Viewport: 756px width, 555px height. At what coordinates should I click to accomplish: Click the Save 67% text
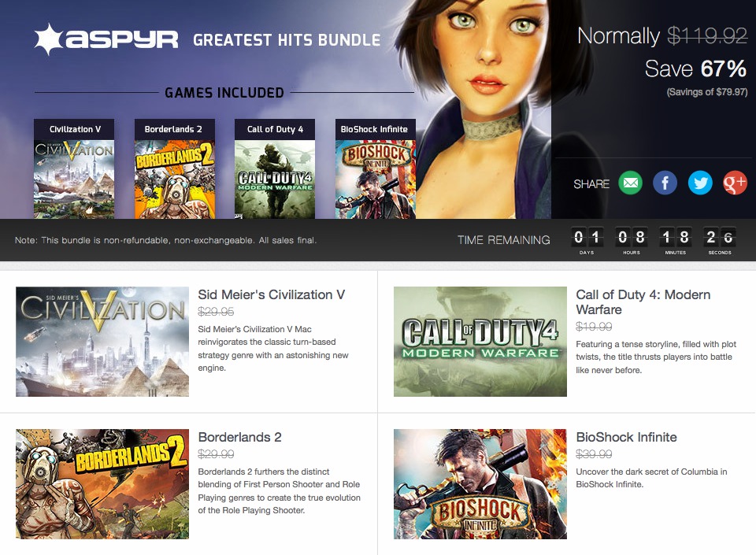tap(695, 68)
